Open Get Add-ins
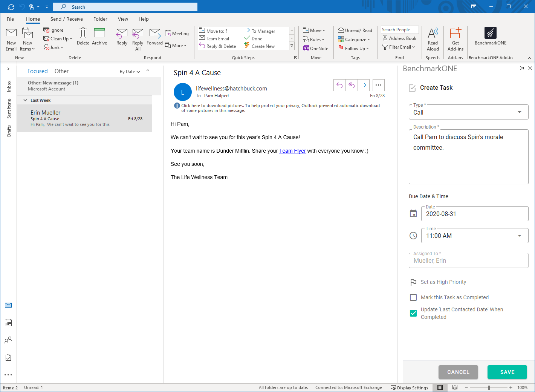Screen dimensions: 535x392 (x=456, y=39)
